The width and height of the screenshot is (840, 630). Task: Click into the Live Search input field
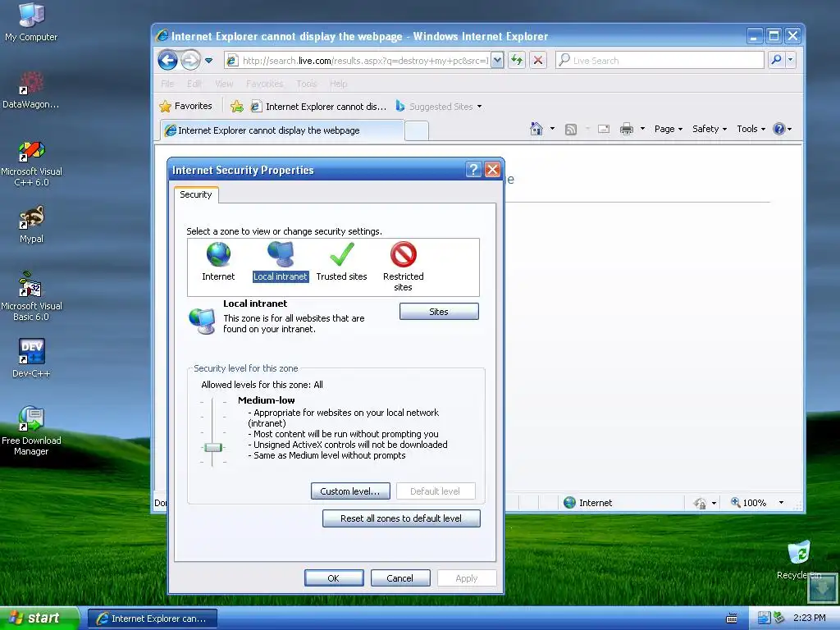pyautogui.click(x=660, y=60)
